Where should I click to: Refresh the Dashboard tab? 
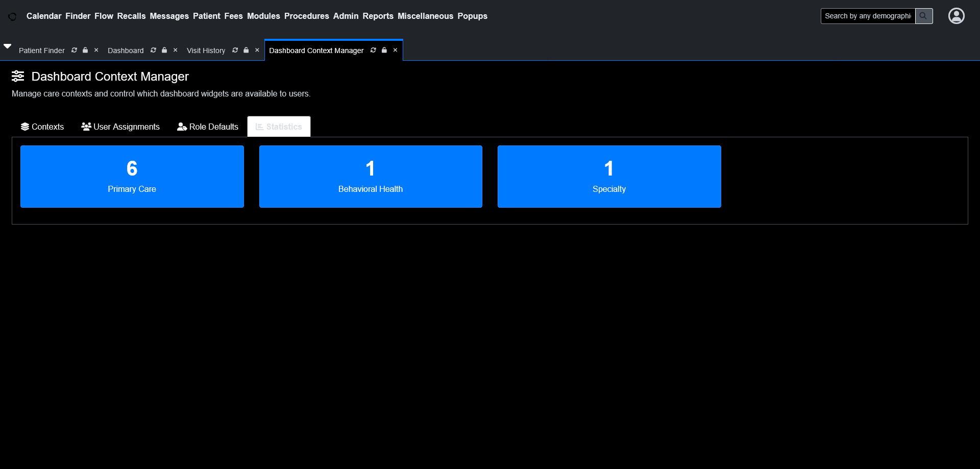click(153, 50)
